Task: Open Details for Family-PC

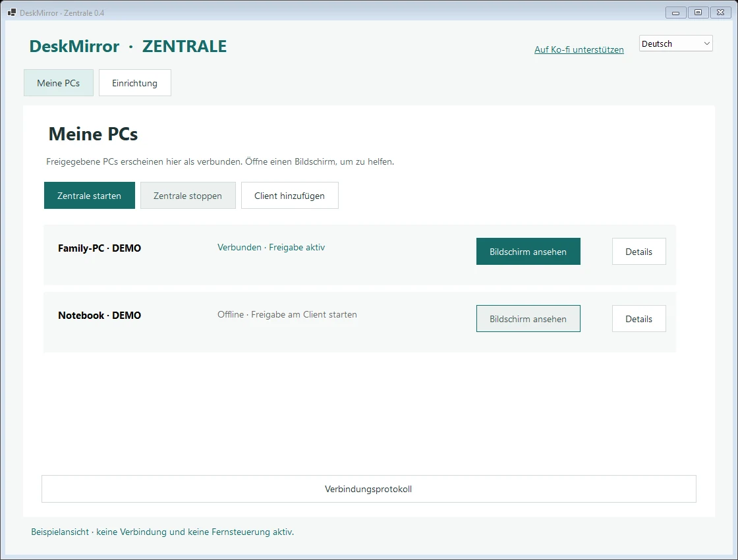Action: point(639,251)
